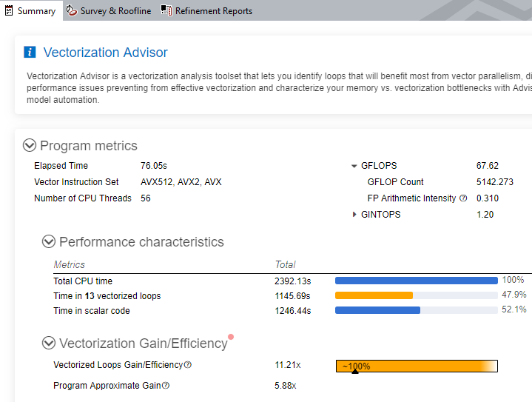Click the vectorized loops 47.9% orange bar
Screen dimensions: 532x402
[x=374, y=295]
